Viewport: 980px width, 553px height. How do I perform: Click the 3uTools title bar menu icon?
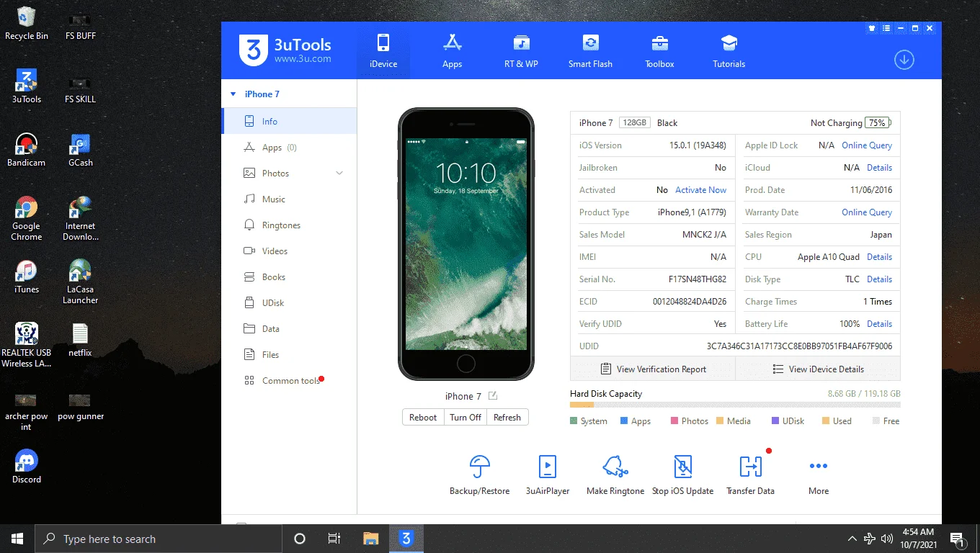(887, 28)
